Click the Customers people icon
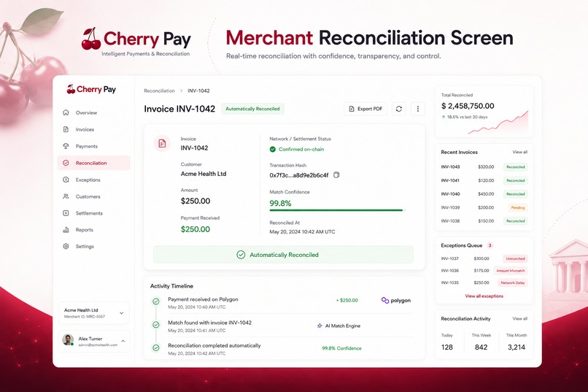The width and height of the screenshot is (588, 392). click(x=66, y=196)
